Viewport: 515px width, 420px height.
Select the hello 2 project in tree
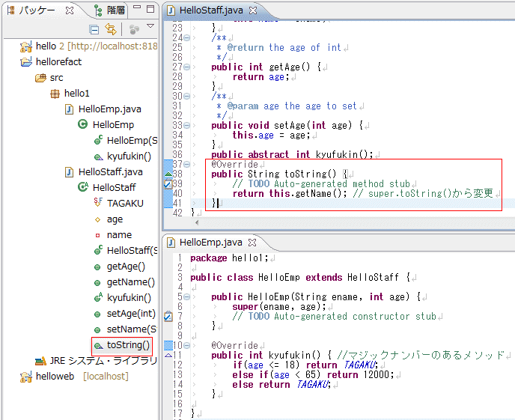click(x=88, y=46)
